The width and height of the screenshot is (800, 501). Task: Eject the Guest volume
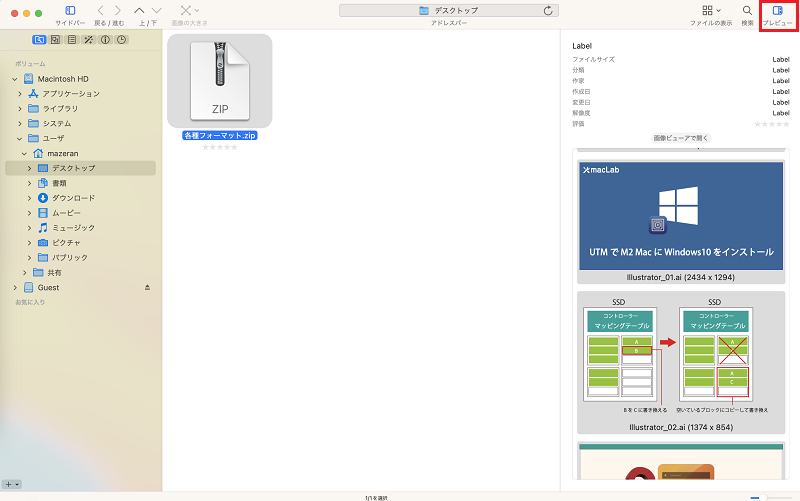tap(147, 288)
